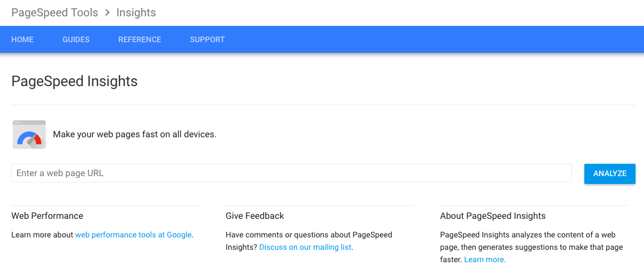Click the Learn more link
This screenshot has height=274, width=644.
[x=484, y=259]
